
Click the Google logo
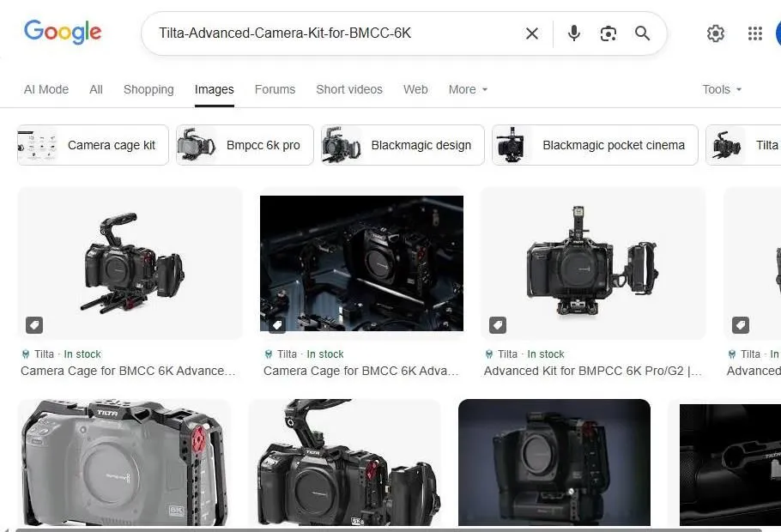[x=63, y=33]
